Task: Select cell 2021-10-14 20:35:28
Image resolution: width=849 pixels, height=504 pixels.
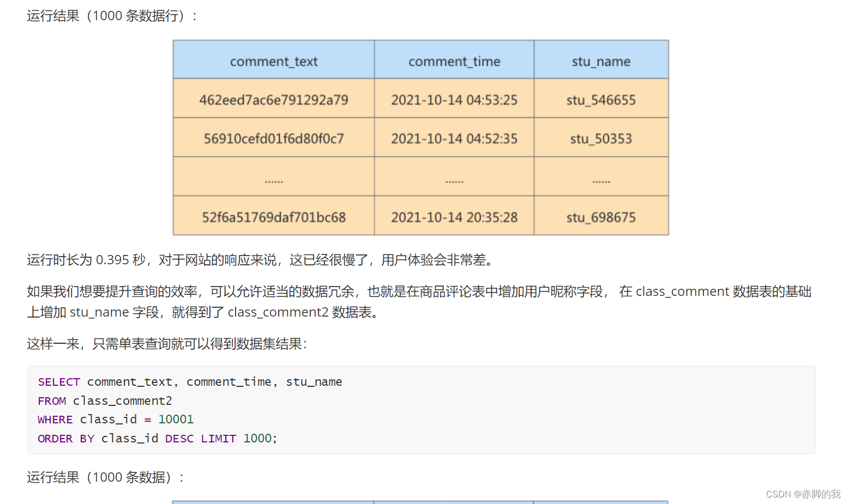Action: [454, 216]
